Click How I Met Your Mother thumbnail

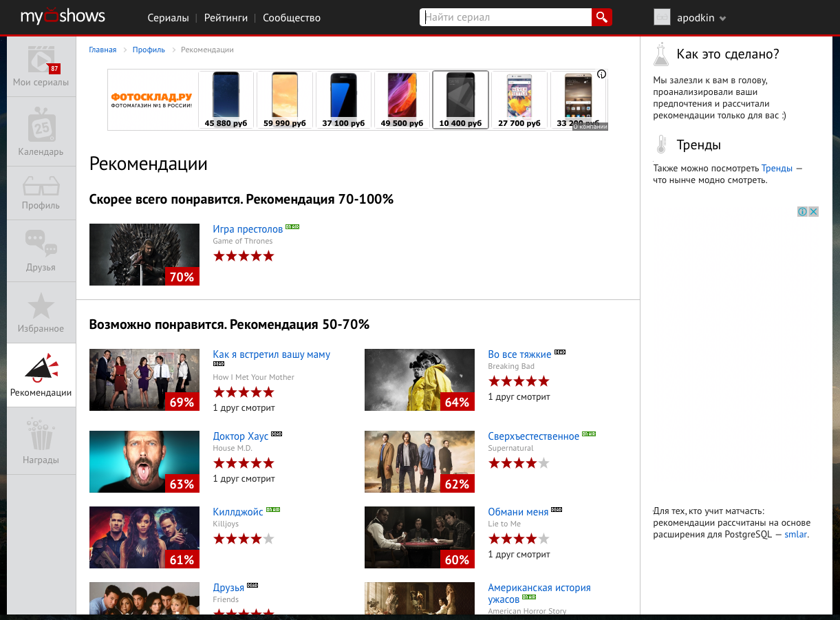click(144, 380)
